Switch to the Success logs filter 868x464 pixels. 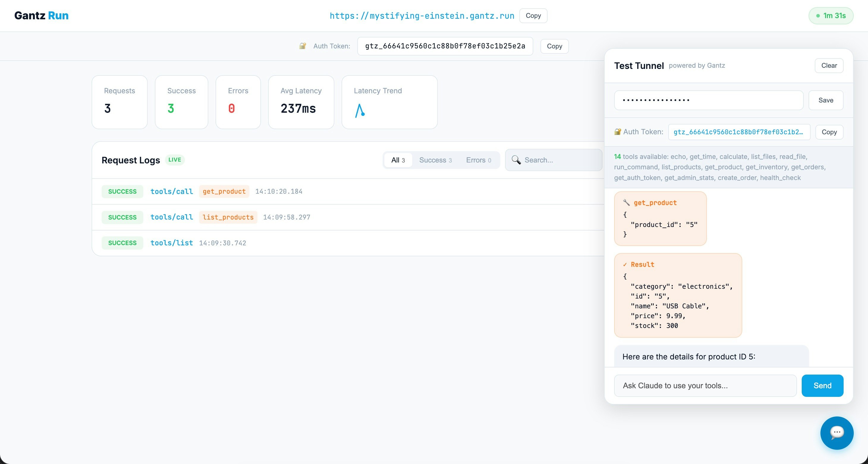tap(435, 160)
